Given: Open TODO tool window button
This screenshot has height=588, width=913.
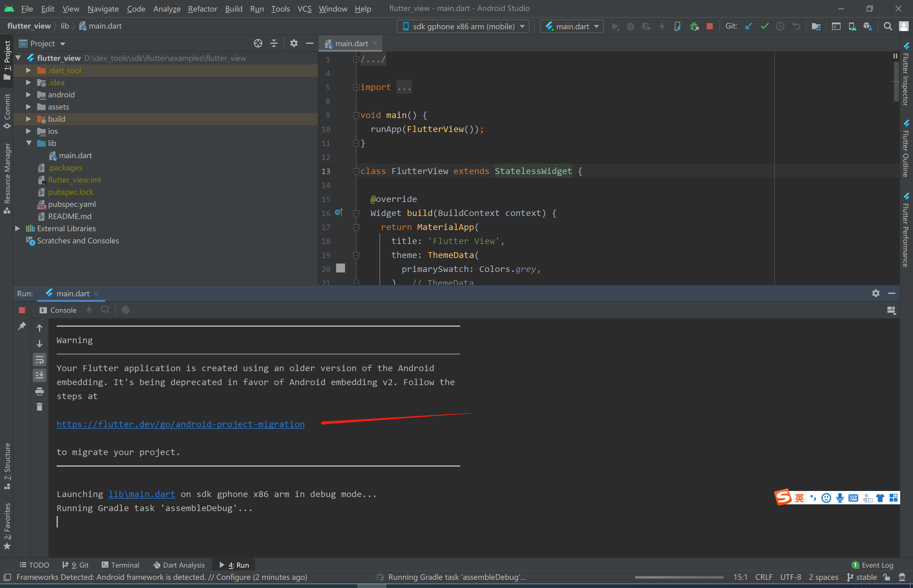Looking at the screenshot, I should click(x=34, y=565).
